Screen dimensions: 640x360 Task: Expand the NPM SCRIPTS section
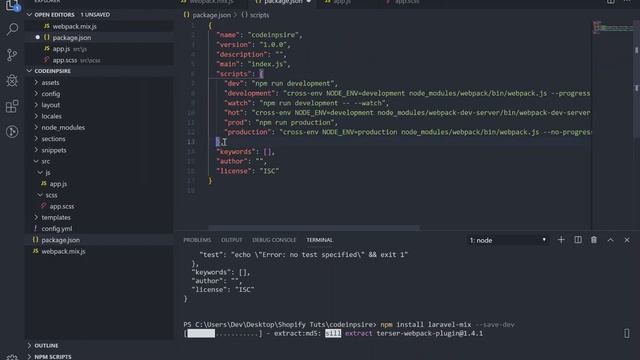(x=98, y=356)
